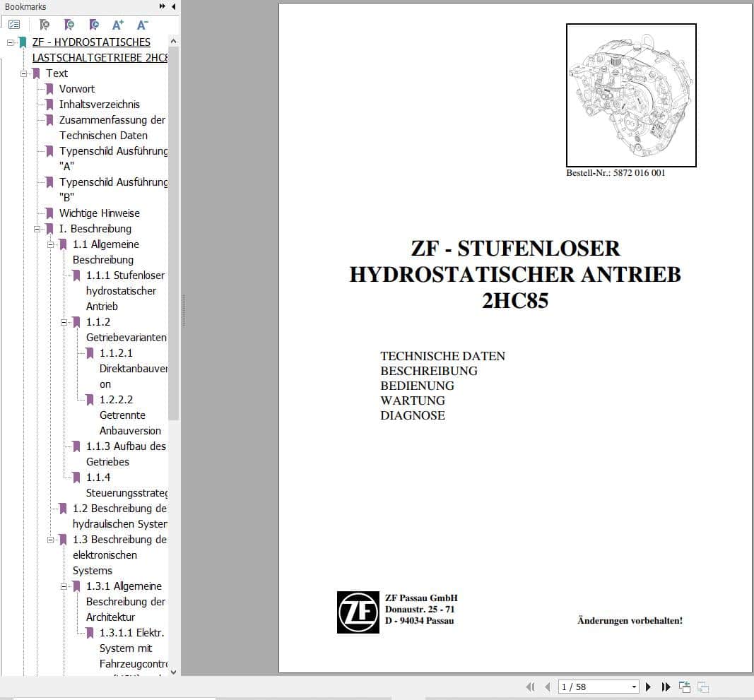Click the add new bookmark icon

click(69, 24)
